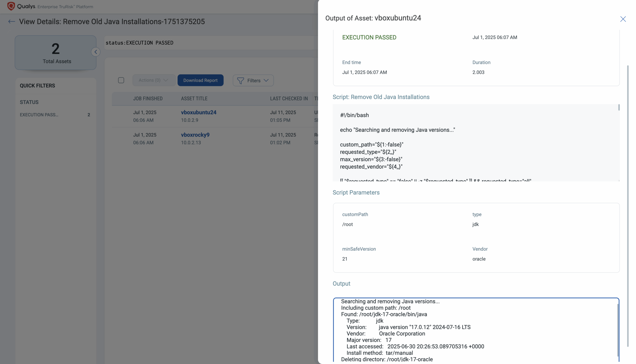This screenshot has height=364, width=636.
Task: Select the Duration value 2.003
Action: click(x=478, y=72)
